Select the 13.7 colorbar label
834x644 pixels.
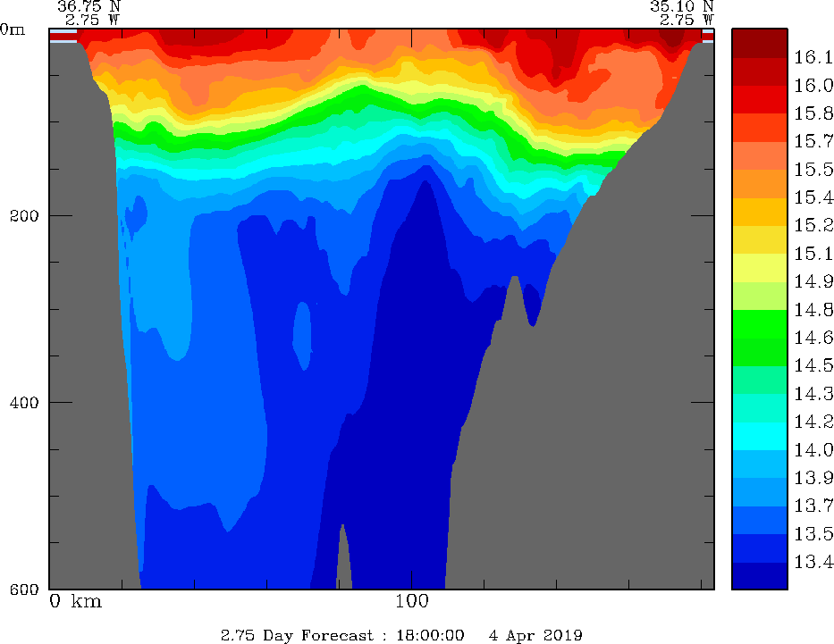coord(813,506)
